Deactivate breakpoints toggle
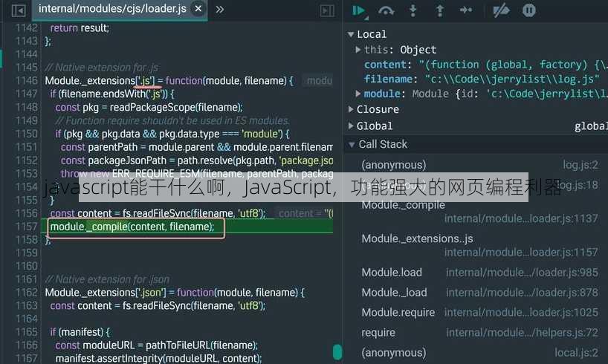 pos(501,10)
